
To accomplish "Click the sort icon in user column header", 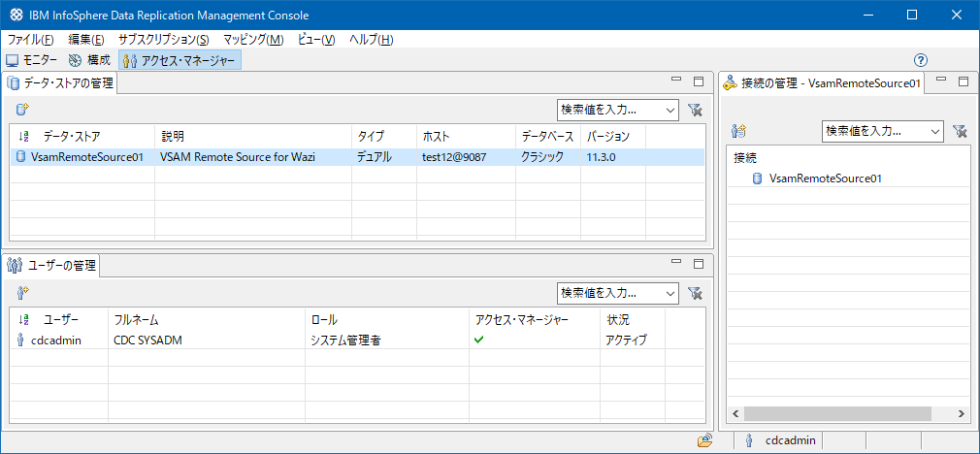I will click(x=23, y=320).
